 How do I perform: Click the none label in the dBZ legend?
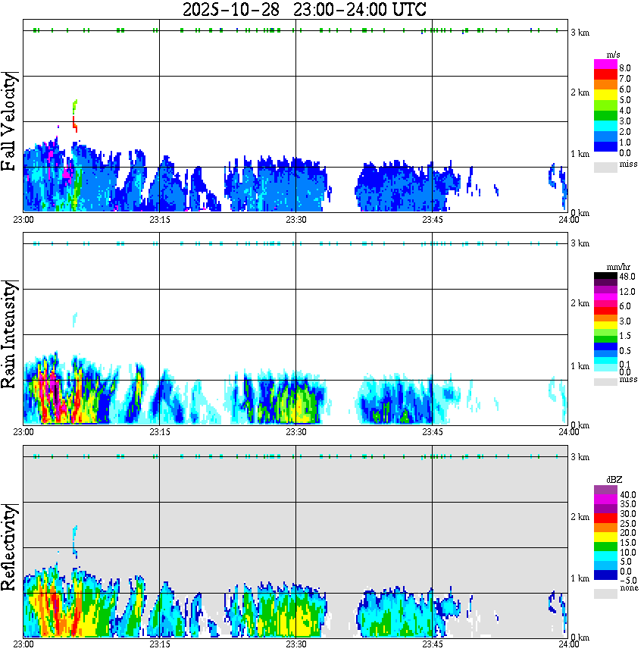pos(629,588)
